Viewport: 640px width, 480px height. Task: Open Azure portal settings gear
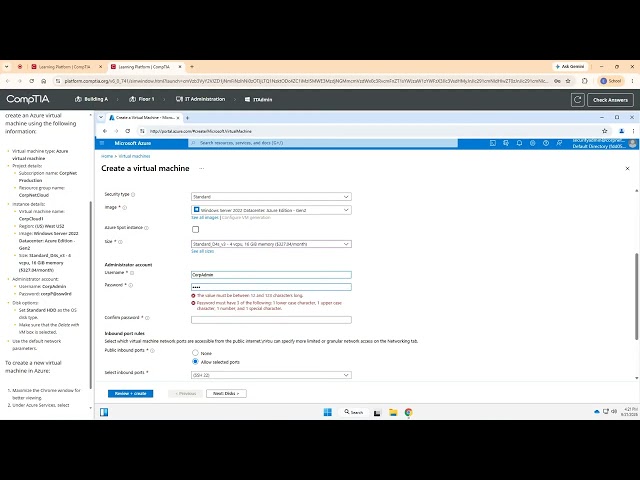(x=533, y=143)
